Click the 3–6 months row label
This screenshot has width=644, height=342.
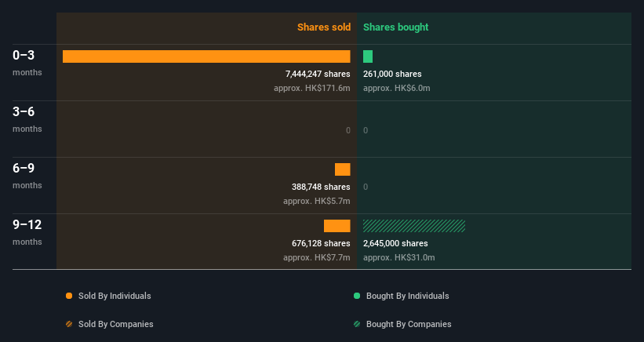pos(27,119)
